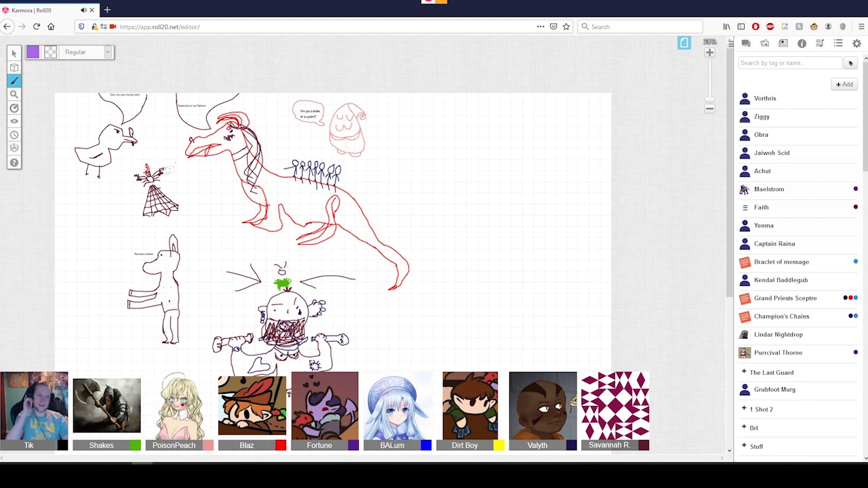Screen dimensions: 868x488
Task: Open the My Settings gear tab
Action: click(856, 43)
